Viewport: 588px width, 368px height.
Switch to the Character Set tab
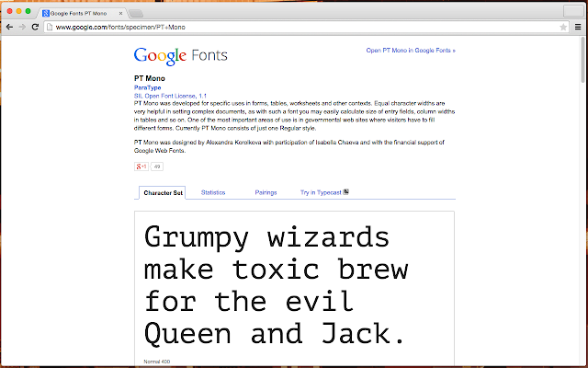[163, 192]
